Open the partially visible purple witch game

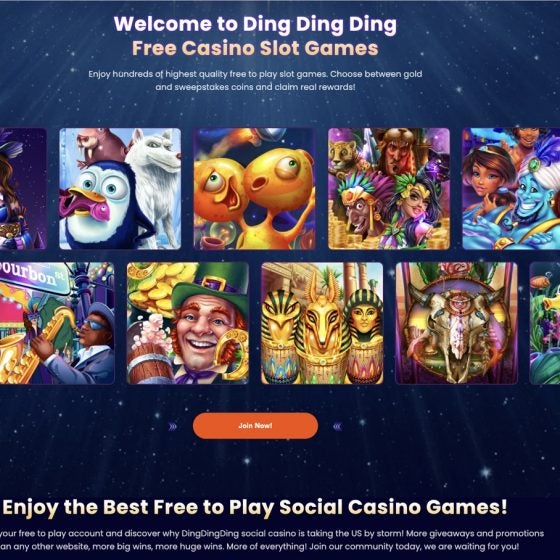point(23,189)
